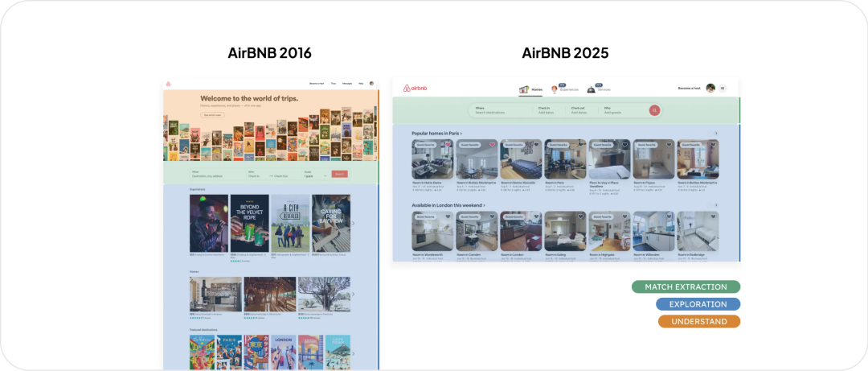
Task: Click the Experiences hot-air balloon icon
Action: 555,89
